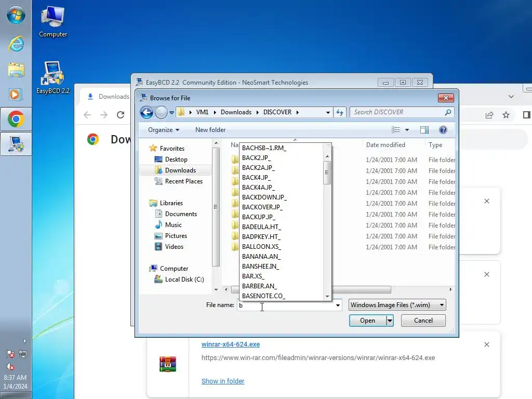Choose BACK2.JP_ from autocomplete list
This screenshot has height=399, width=532.
282,158
